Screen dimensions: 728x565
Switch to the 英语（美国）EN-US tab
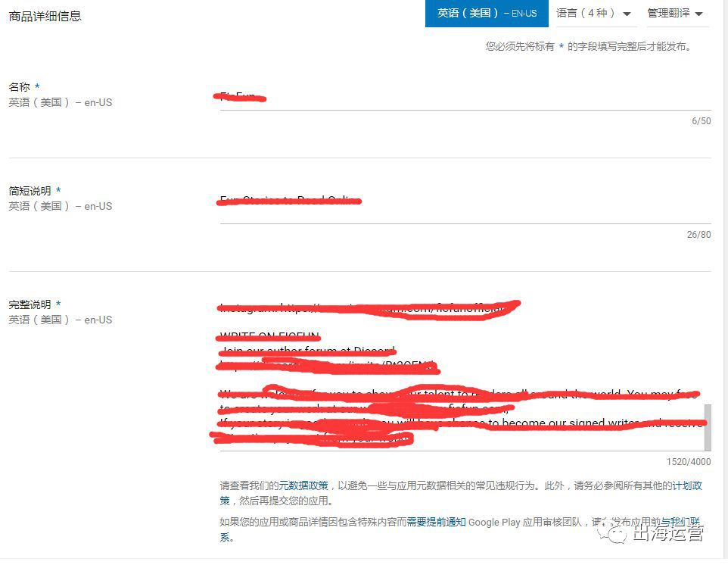point(487,13)
